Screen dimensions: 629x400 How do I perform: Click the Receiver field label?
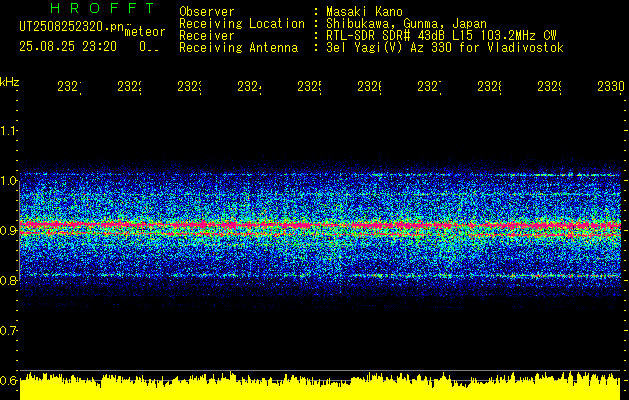tap(207, 36)
